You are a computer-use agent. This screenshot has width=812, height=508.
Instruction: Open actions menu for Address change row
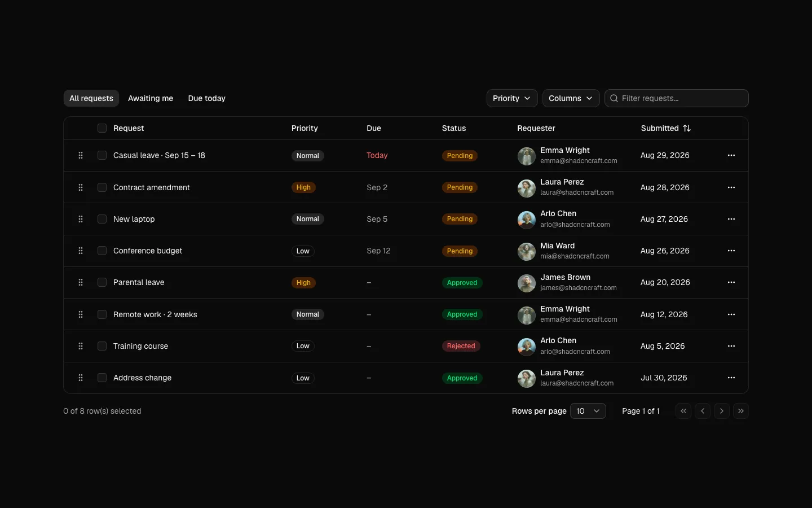point(731,378)
